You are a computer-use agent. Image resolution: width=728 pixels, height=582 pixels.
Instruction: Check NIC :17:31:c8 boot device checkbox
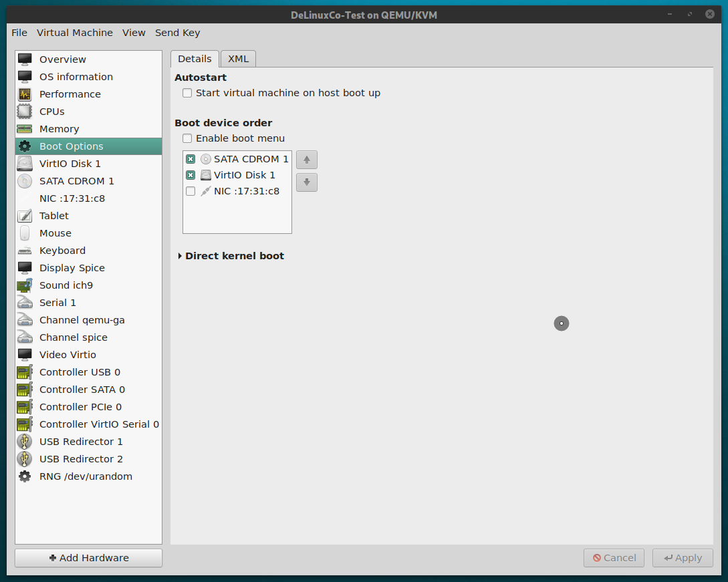(191, 191)
